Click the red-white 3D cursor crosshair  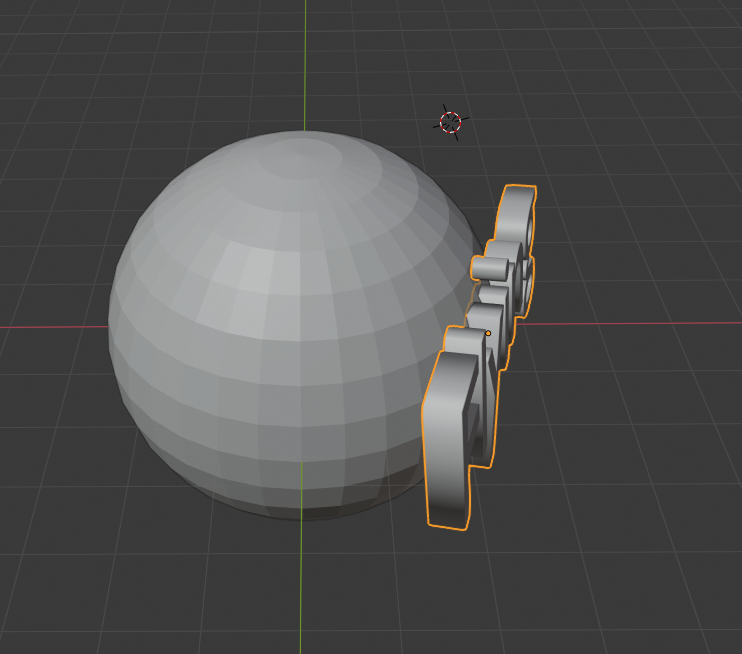[x=450, y=123]
